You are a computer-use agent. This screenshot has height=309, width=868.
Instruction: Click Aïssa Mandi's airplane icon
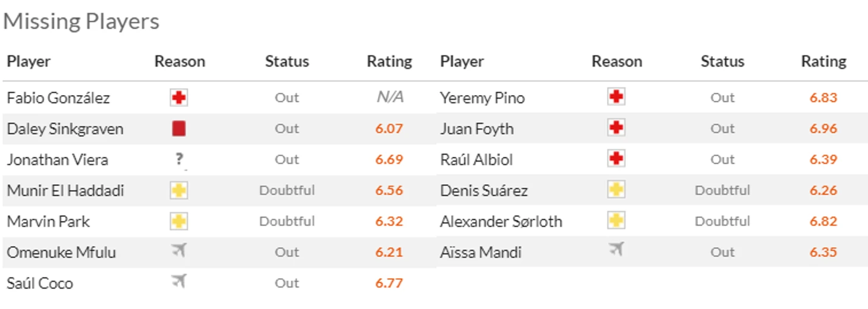pyautogui.click(x=616, y=249)
